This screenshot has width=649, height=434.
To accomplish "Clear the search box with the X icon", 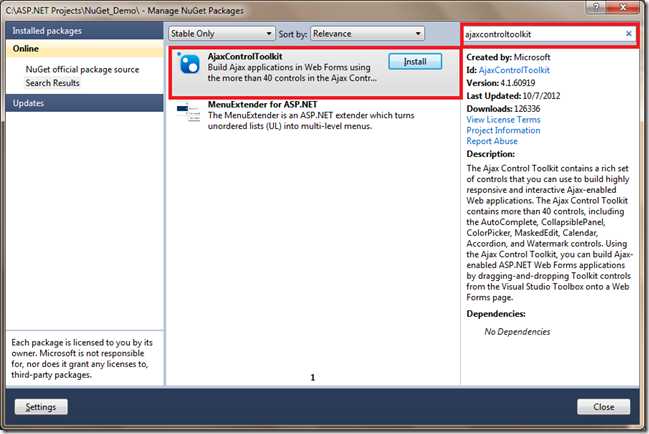I will tap(629, 34).
